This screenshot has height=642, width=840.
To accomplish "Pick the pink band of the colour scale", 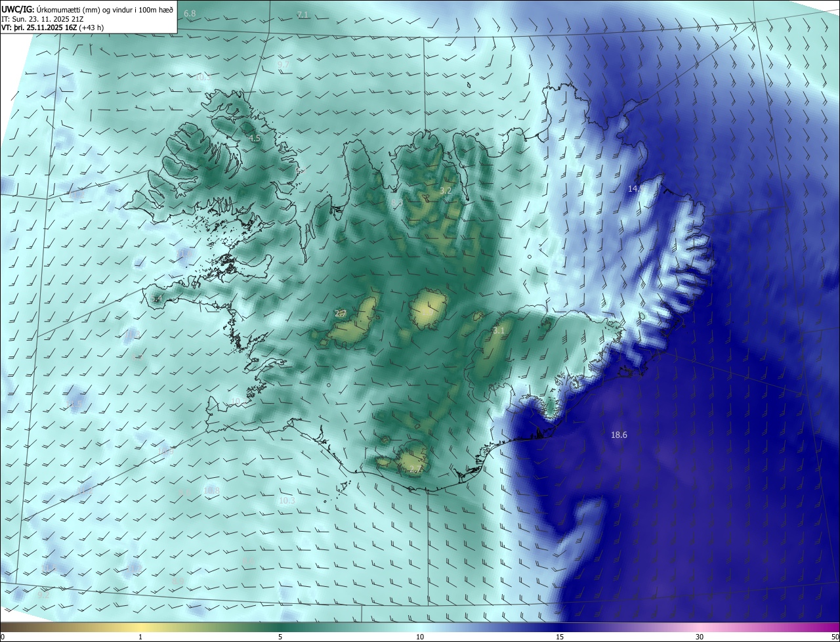I will click(700, 627).
